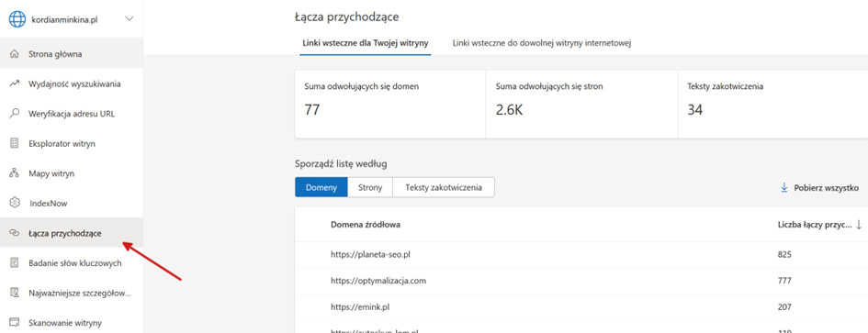868x333 pixels.
Task: Click the Suma odwołujących się domen card
Action: point(390,104)
